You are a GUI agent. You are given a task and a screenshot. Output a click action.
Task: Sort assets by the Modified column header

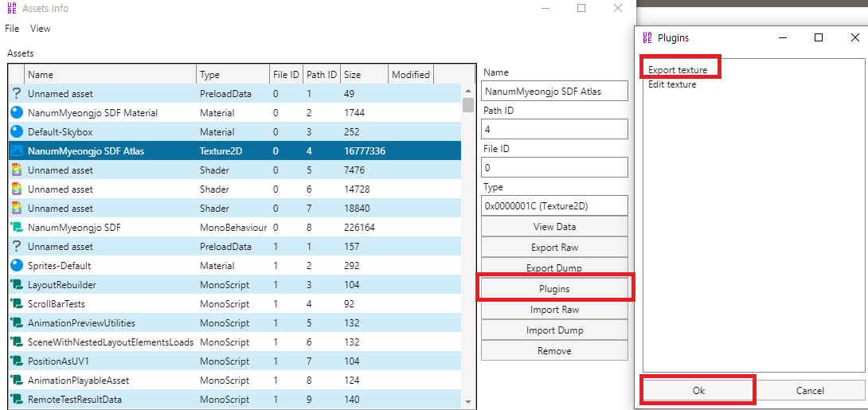click(x=410, y=75)
